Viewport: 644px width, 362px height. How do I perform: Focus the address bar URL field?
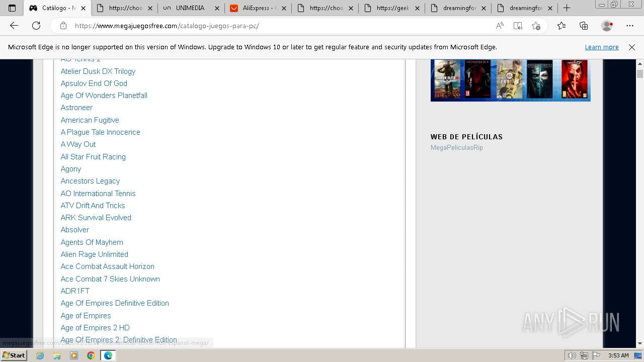282,26
